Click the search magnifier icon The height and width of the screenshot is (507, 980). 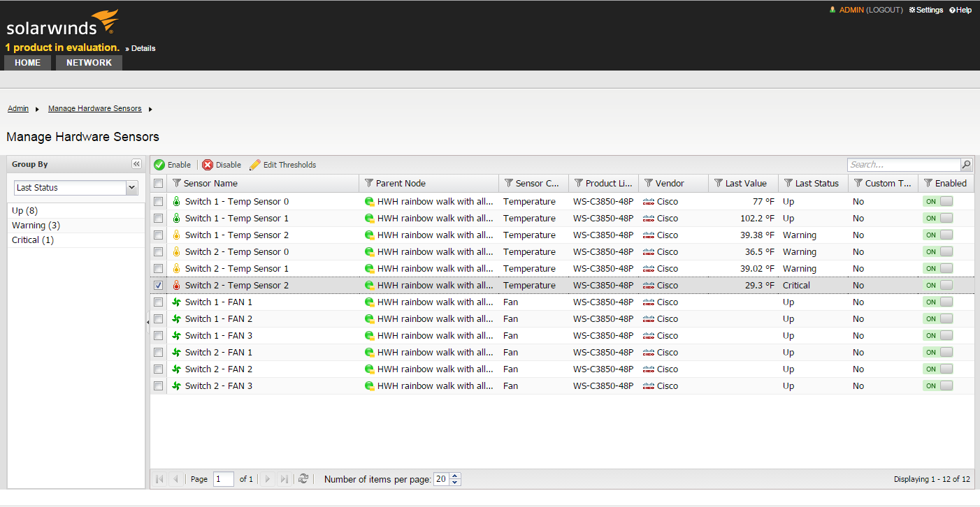(x=966, y=165)
